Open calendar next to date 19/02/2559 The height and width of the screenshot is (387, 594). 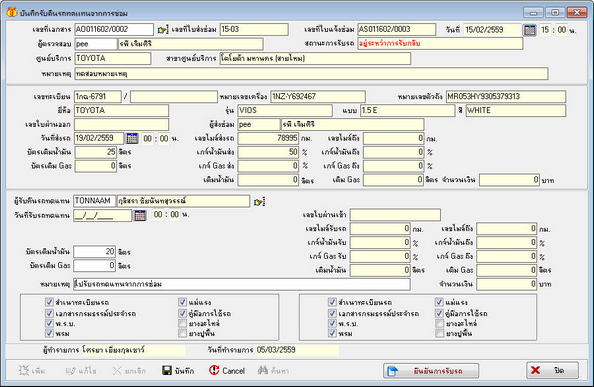(132, 138)
